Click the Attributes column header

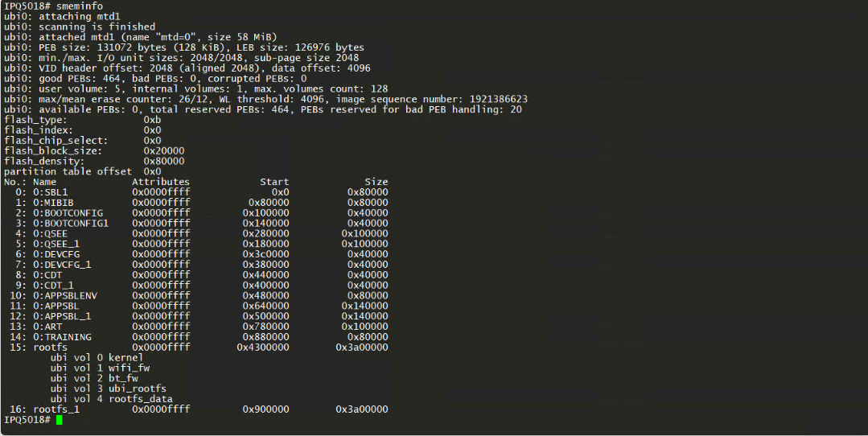161,182
